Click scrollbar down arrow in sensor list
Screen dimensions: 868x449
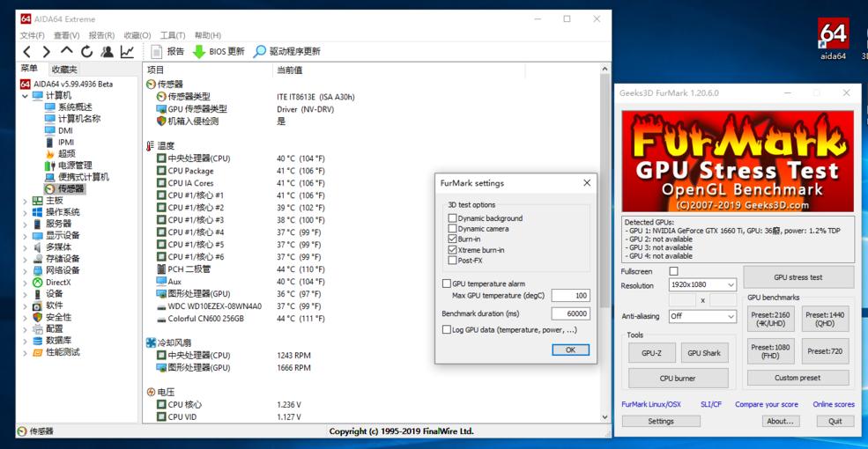(605, 417)
